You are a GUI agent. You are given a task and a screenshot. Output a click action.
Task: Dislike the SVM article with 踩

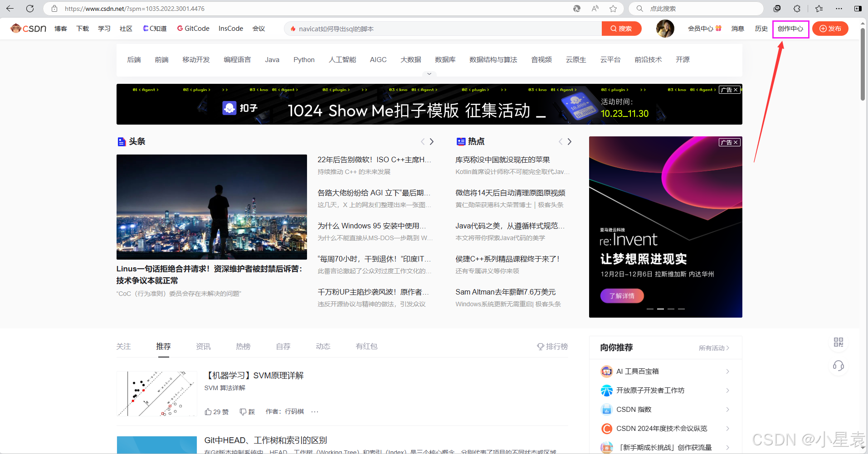247,411
